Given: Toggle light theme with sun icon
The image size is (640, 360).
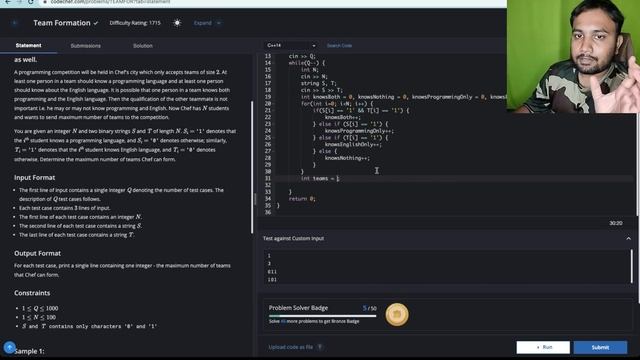Looking at the screenshot, I should [x=177, y=23].
